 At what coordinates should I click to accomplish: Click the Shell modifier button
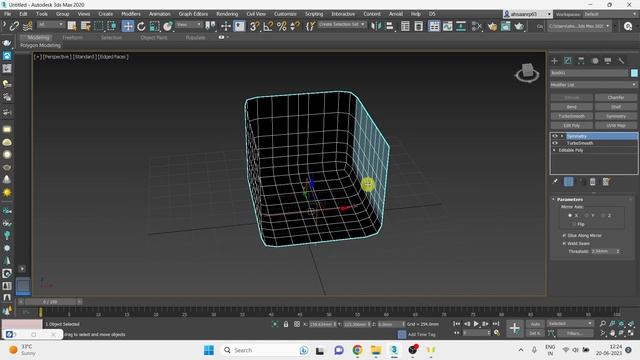click(x=616, y=107)
